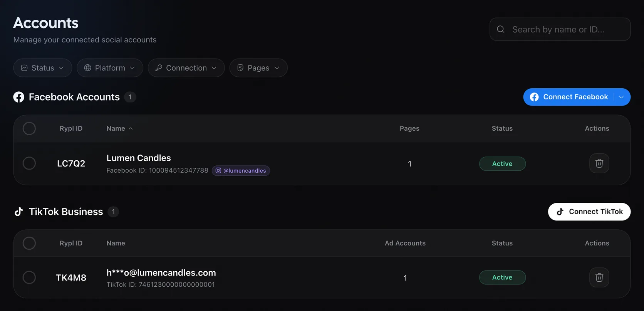
Task: Click trash icon for TK4M8 TikTok row
Action: (599, 277)
